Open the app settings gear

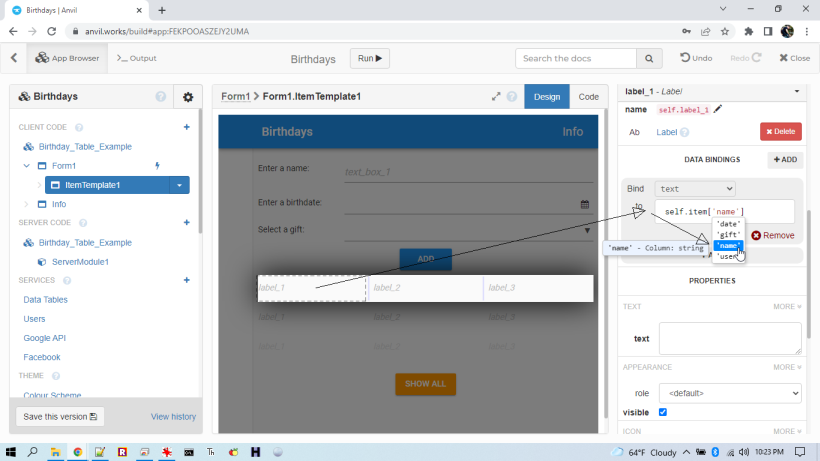(x=187, y=97)
